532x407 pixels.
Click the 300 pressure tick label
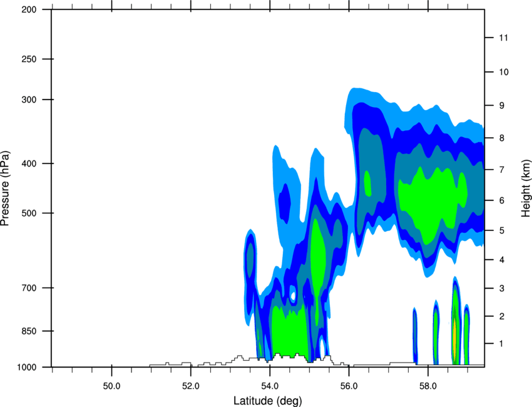pyautogui.click(x=29, y=100)
